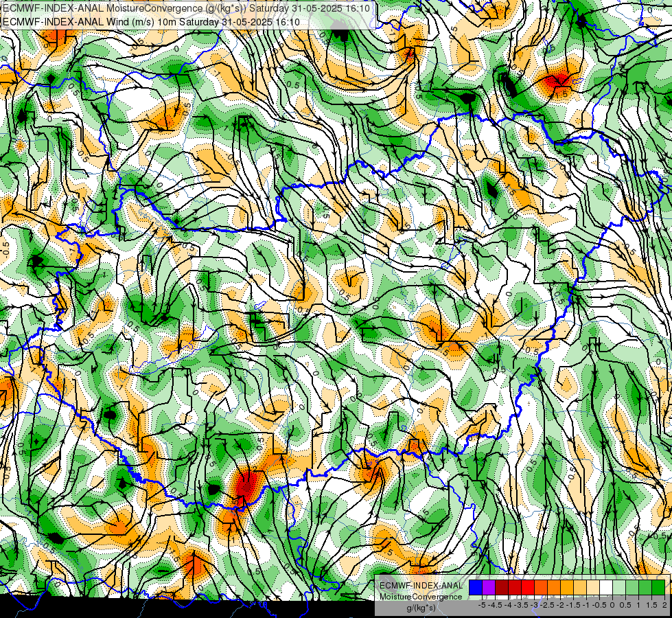Click the -1.5 tick label on the legend scale
Screen dimensions: 672x618
coord(573,605)
